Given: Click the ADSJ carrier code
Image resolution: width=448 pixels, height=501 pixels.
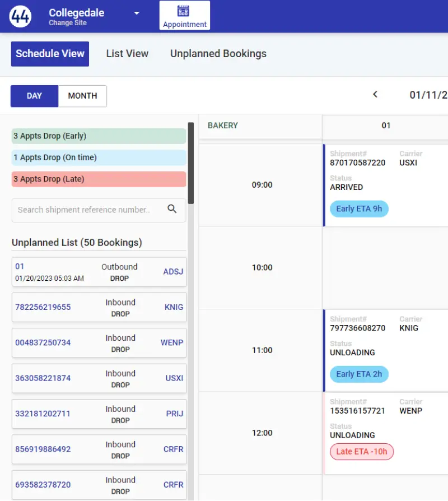Looking at the screenshot, I should pos(173,272).
